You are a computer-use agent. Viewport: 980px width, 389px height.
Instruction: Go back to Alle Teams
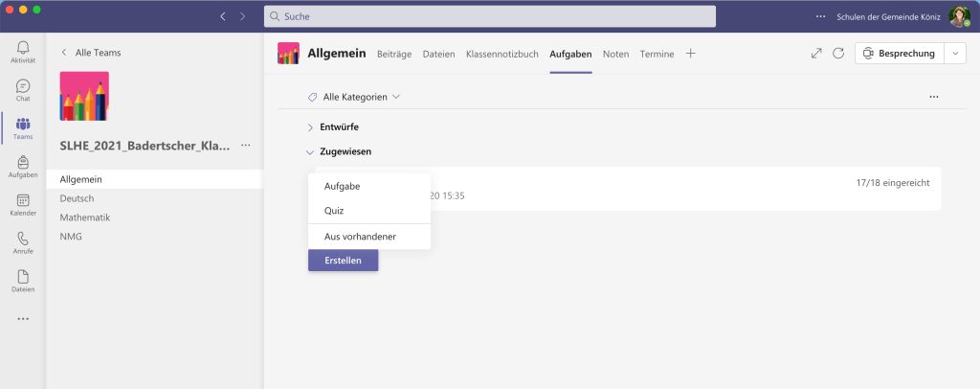pos(91,53)
